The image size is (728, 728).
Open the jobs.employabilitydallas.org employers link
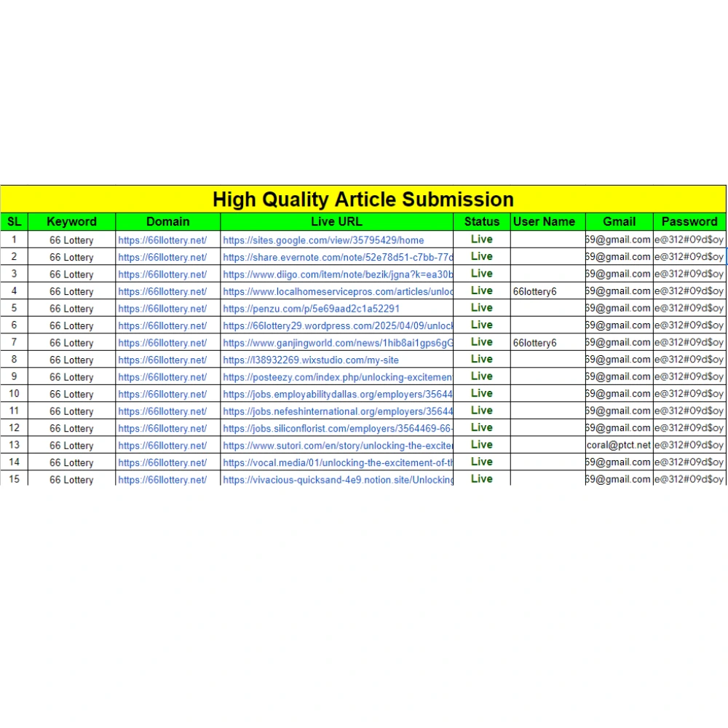coord(338,394)
